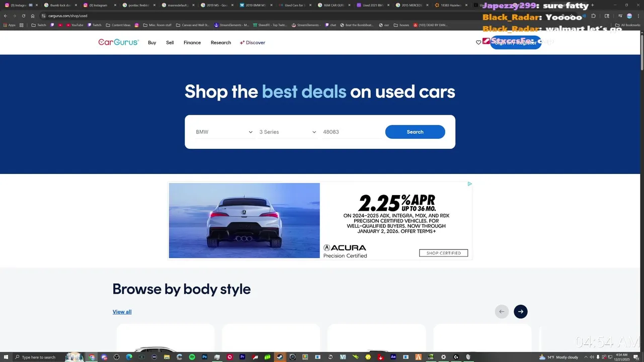Open the chat bookmark
This screenshot has width=644, height=362.
(x=330, y=25)
